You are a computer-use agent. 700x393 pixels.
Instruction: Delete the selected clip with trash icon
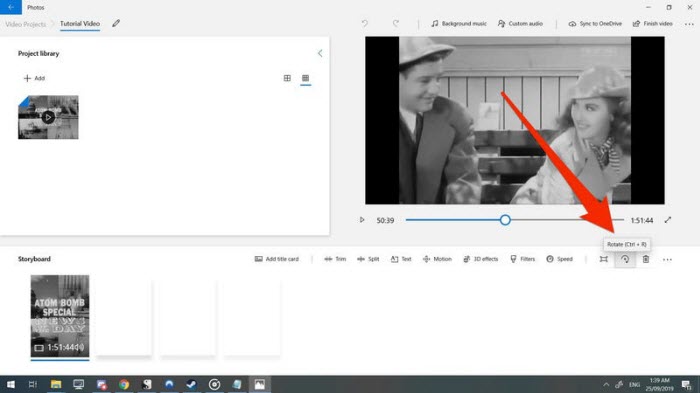click(646, 259)
